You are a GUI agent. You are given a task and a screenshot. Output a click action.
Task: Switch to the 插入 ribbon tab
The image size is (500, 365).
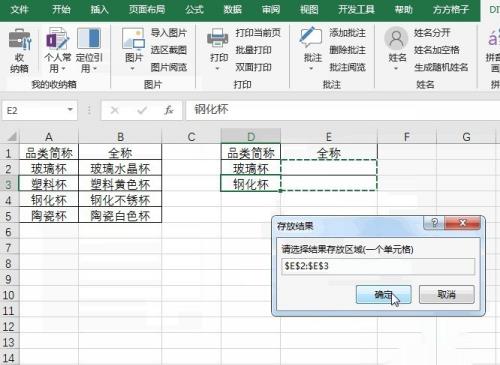point(100,9)
